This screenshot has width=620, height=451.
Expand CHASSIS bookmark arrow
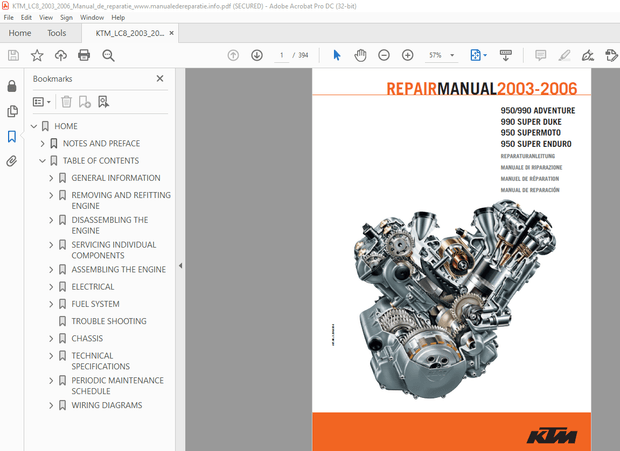click(x=51, y=339)
